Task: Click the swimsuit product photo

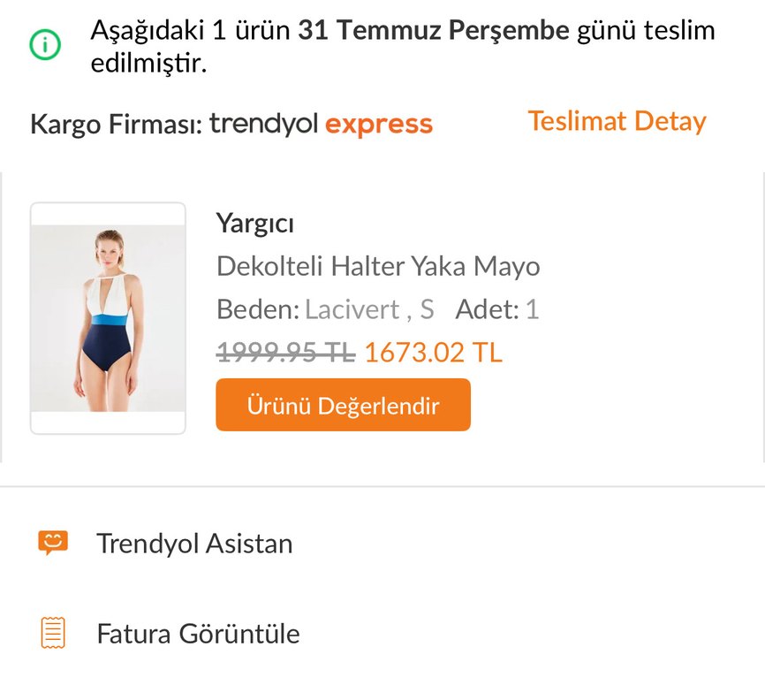Action: tap(107, 316)
